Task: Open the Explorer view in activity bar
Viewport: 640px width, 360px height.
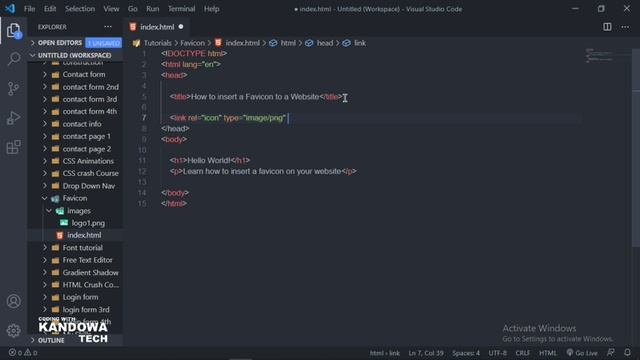Action: [13, 31]
